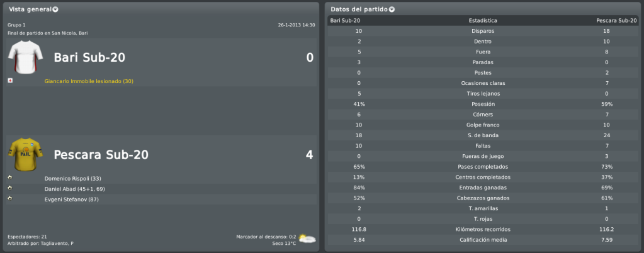Open the Pescara Sub-20 team name link
The image size is (644, 253).
[x=101, y=155]
